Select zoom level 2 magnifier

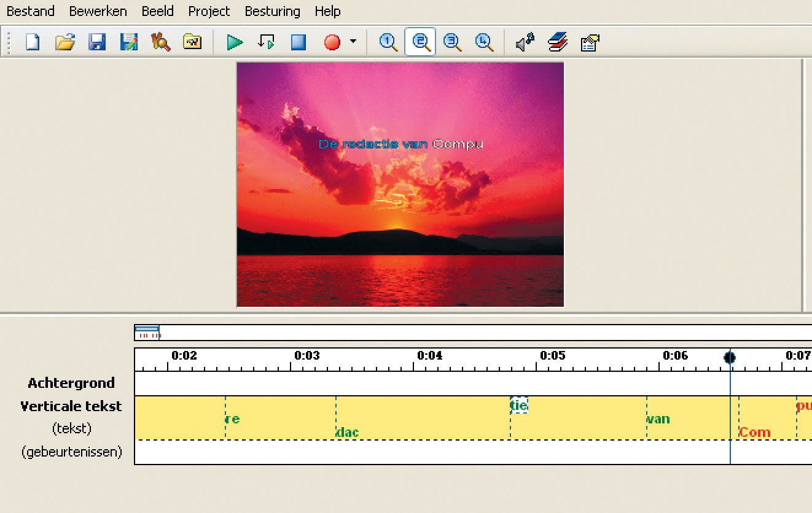pos(420,42)
